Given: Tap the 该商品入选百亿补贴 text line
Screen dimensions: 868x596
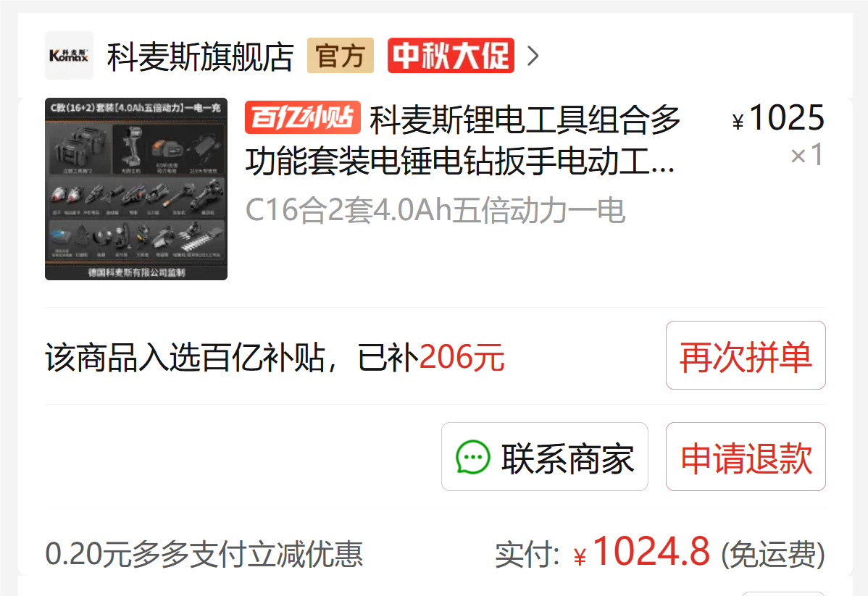Looking at the screenshot, I should click(x=275, y=358).
